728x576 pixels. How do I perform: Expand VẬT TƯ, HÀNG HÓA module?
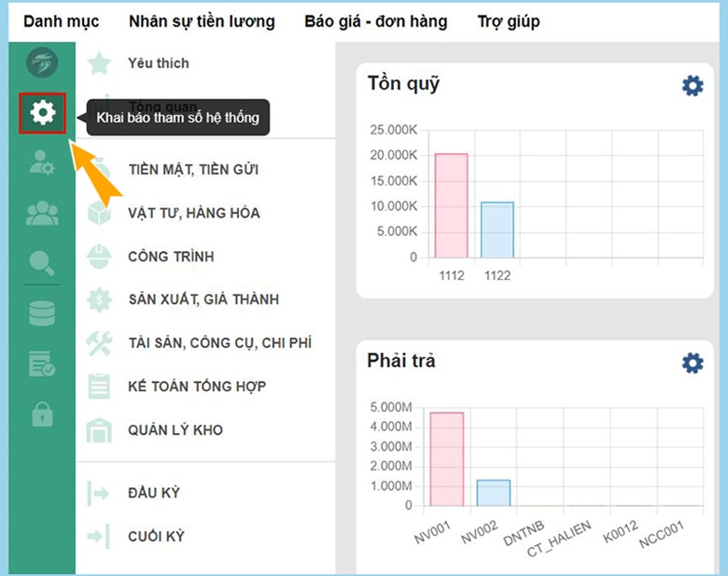[193, 213]
